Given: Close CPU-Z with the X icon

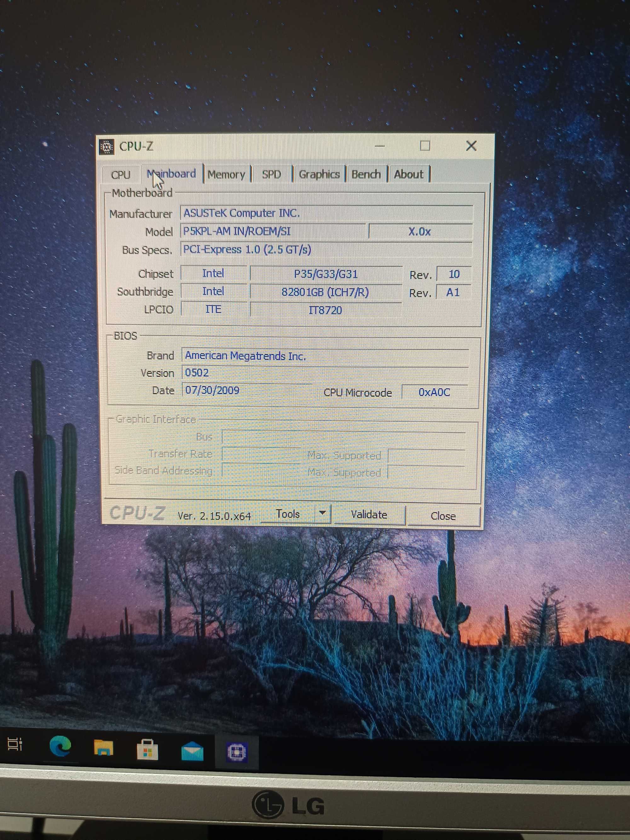Looking at the screenshot, I should coord(471,146).
